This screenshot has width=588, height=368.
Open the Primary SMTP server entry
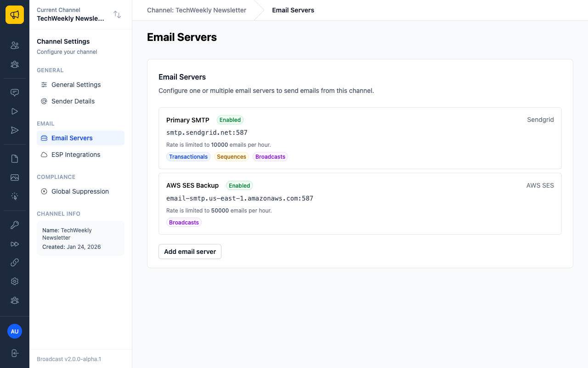point(360,138)
